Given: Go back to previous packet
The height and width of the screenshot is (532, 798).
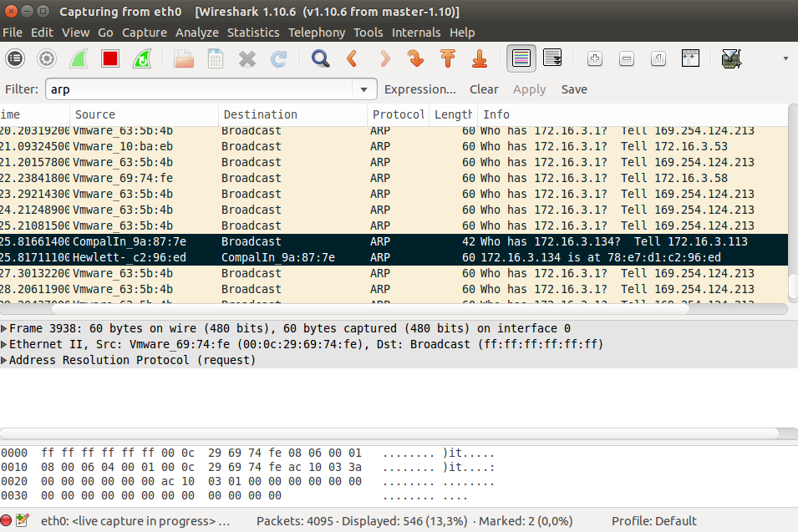Looking at the screenshot, I should tap(352, 58).
